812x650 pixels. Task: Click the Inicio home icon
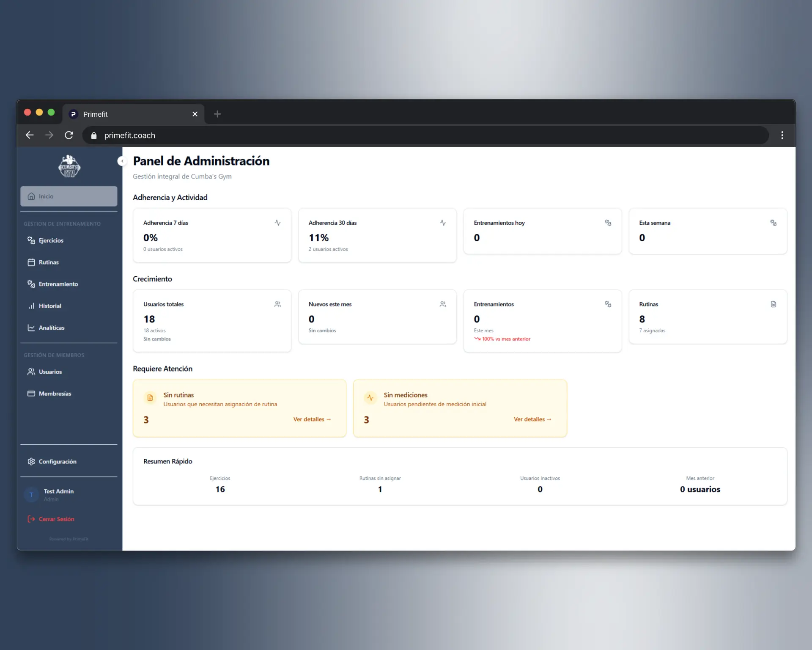pos(31,196)
